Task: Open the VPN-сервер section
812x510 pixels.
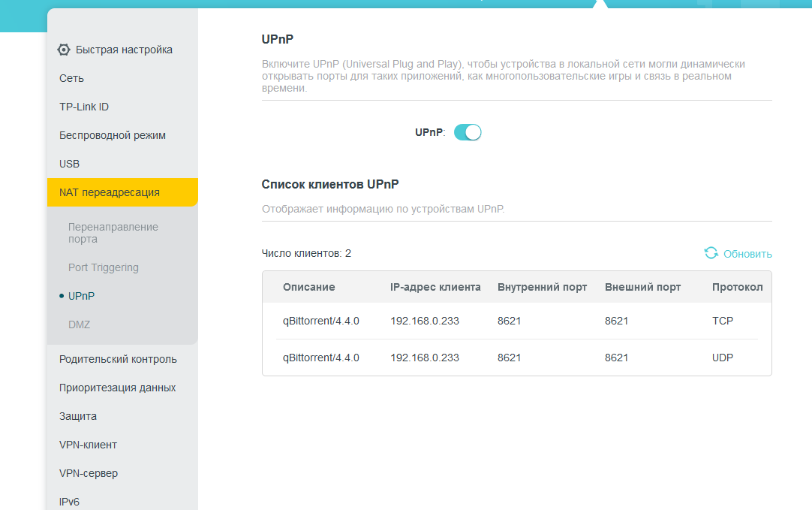Action: pyautogui.click(x=89, y=473)
